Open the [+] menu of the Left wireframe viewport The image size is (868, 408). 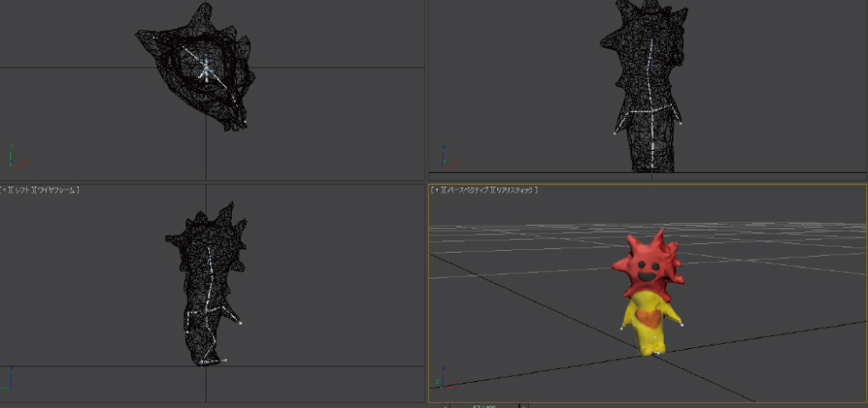point(4,190)
